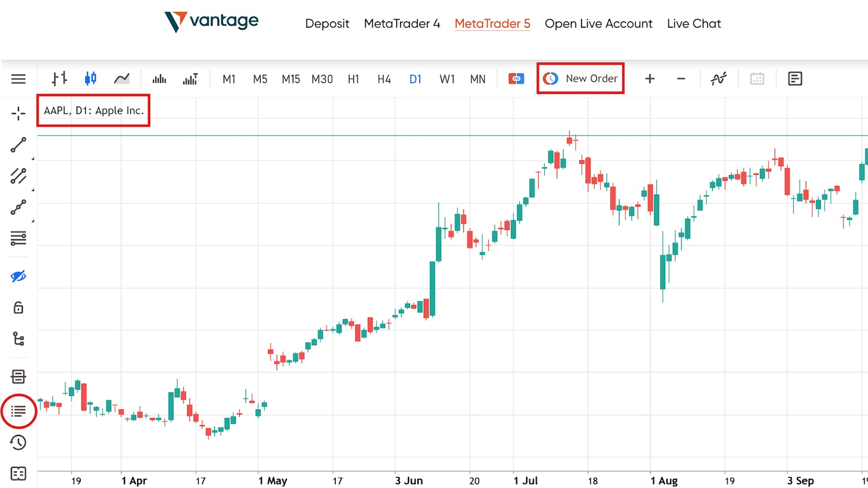This screenshot has height=488, width=868.
Task: Select the trend line drawing tool
Action: (18, 145)
